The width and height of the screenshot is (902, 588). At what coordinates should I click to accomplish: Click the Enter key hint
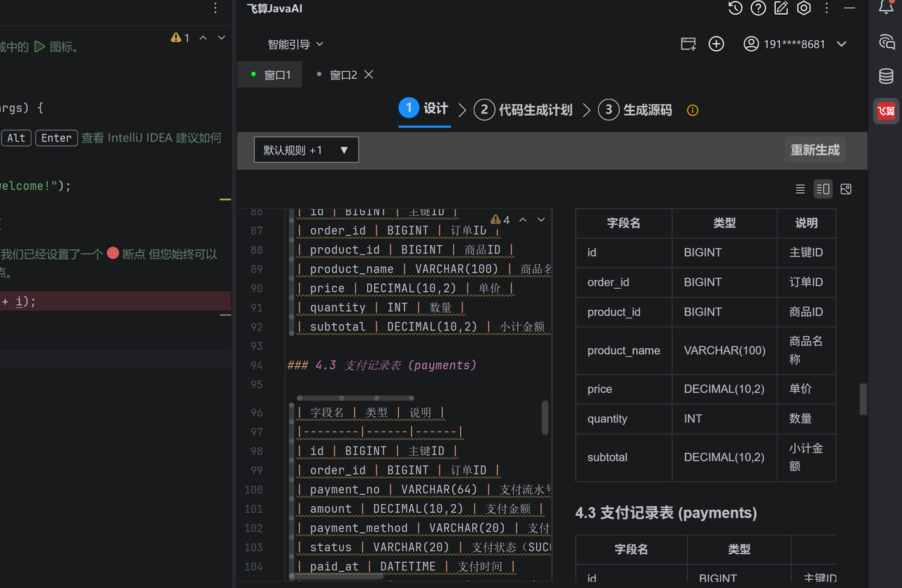coord(56,138)
